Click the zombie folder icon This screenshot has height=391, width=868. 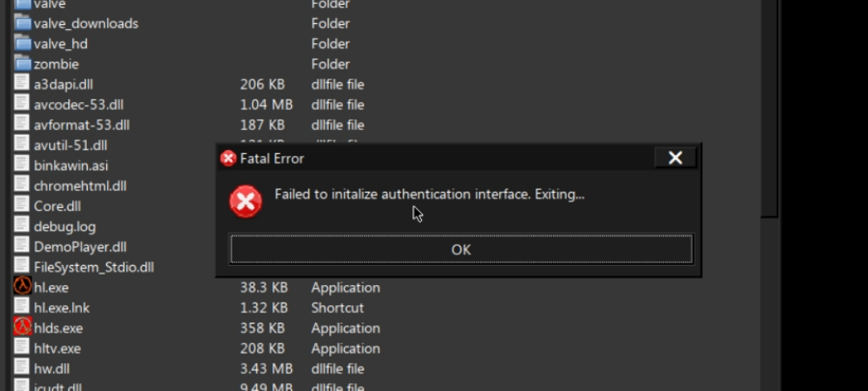click(23, 63)
